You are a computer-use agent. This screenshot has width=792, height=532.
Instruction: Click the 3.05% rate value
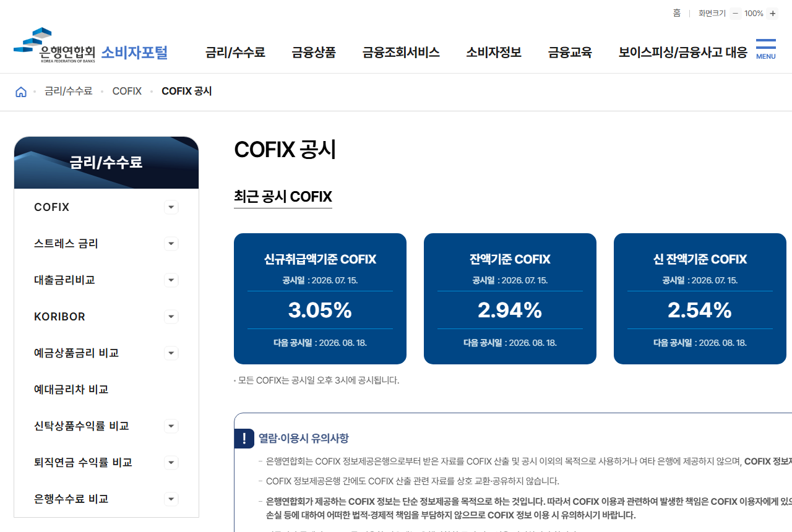(x=320, y=310)
